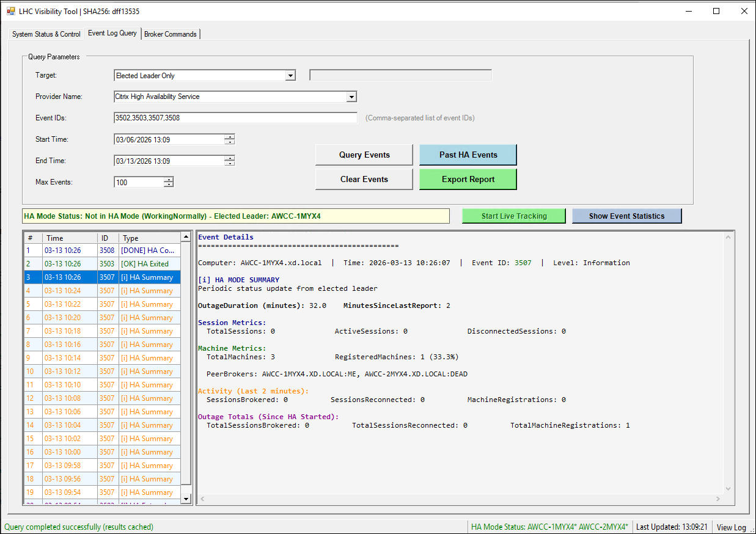Switch to System Status & Control tab
This screenshot has width=756, height=534.
46,34
